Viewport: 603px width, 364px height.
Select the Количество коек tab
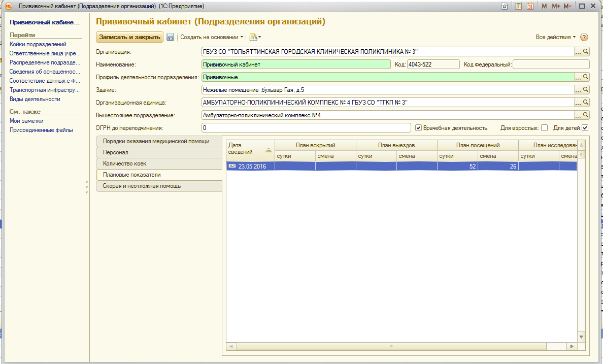pos(159,163)
